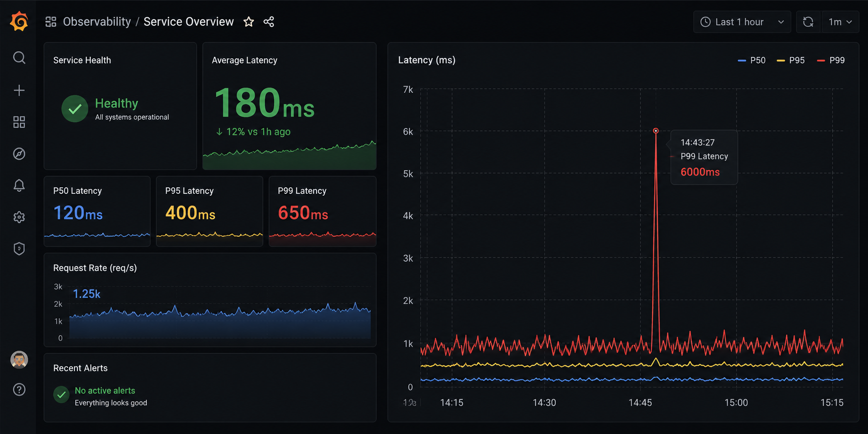Open the search icon in sidebar
868x434 pixels.
click(x=19, y=58)
